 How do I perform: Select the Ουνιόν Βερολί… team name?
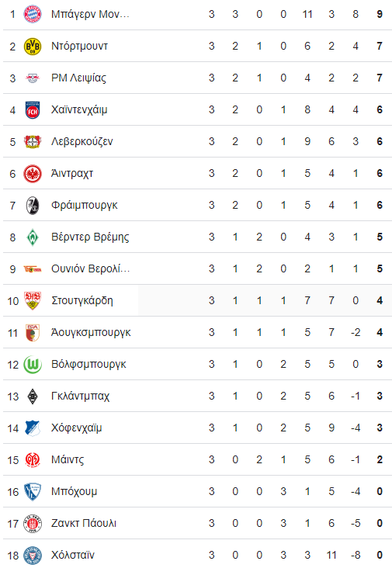click(x=90, y=268)
